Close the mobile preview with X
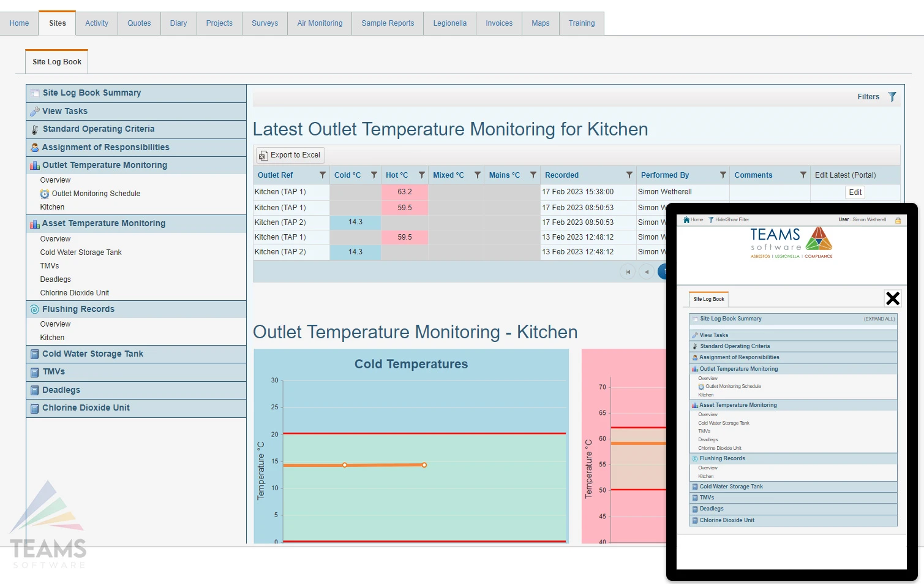The width and height of the screenshot is (924, 584). (892, 298)
